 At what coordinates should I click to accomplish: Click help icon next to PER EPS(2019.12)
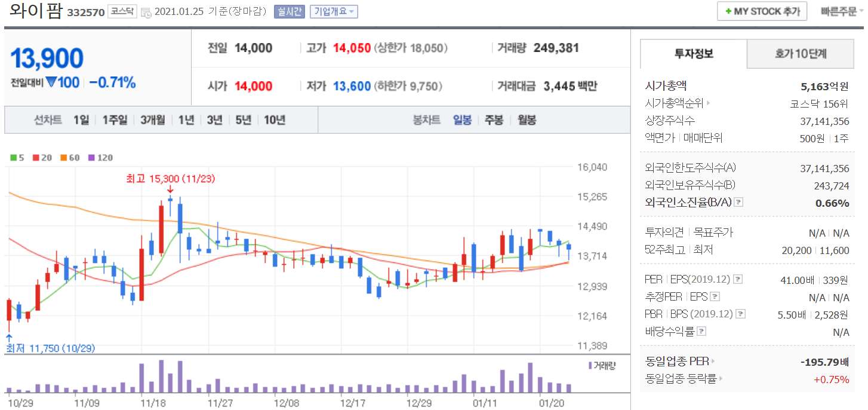pyautogui.click(x=738, y=279)
